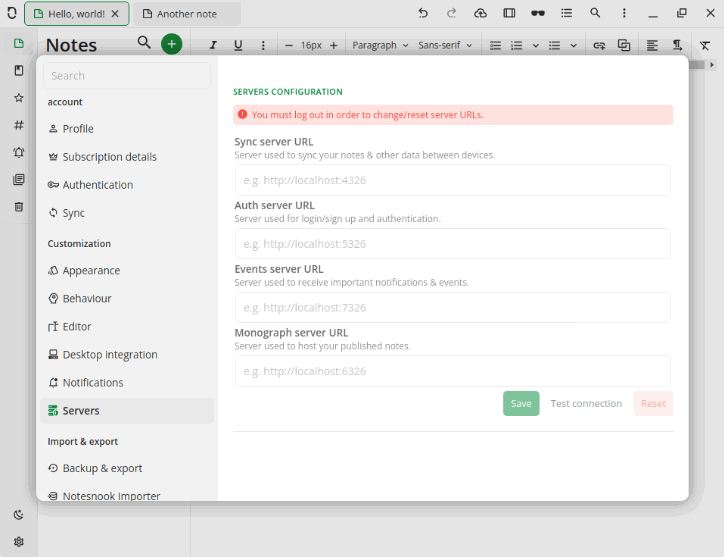The width and height of the screenshot is (724, 558).
Task: Focus the Events server URL field
Action: pyautogui.click(x=452, y=307)
